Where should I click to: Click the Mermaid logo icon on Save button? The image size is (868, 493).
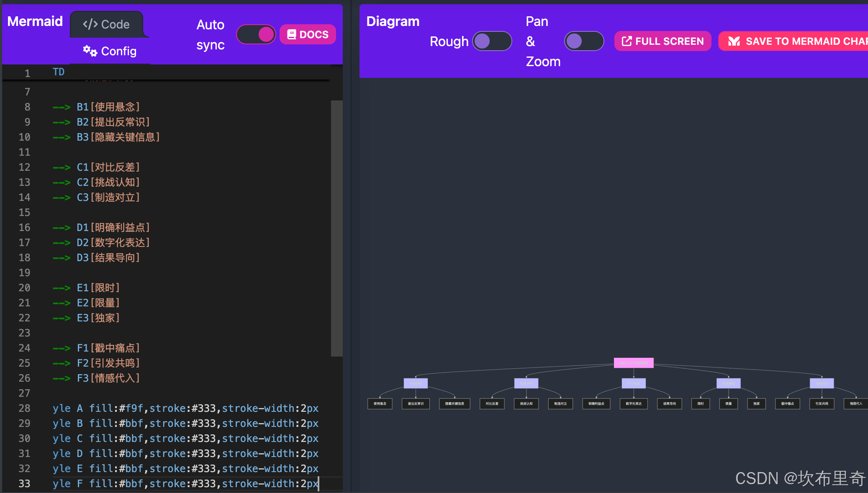734,41
